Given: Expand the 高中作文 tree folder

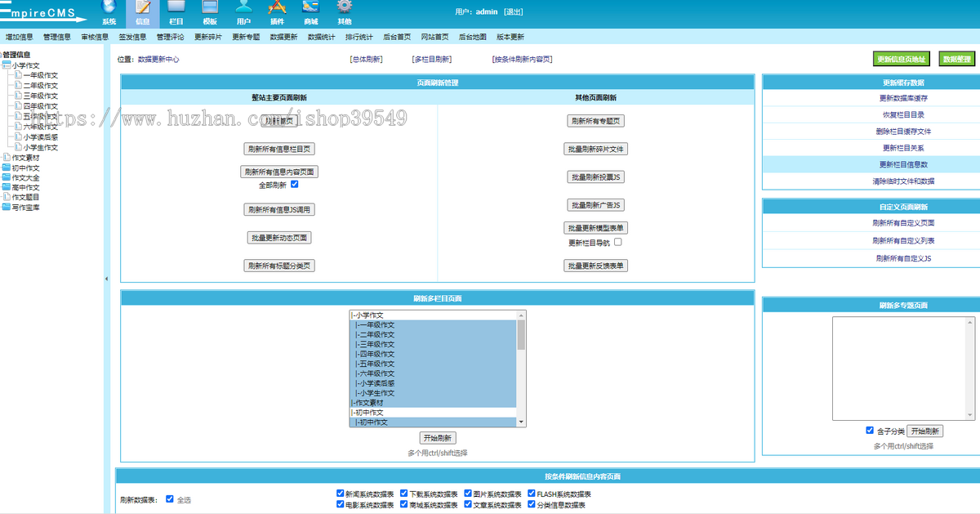Looking at the screenshot, I should (7, 187).
